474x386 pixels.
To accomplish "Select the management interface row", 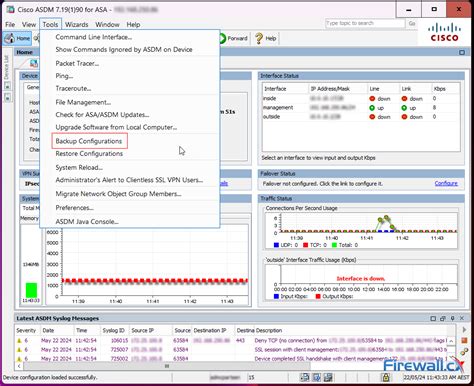I will point(361,108).
